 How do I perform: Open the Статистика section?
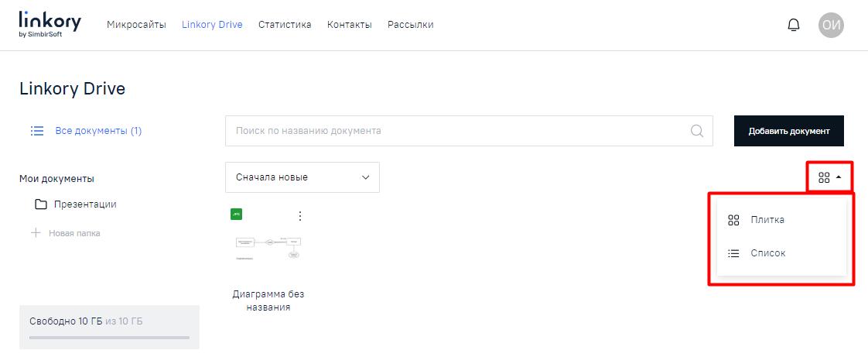point(285,24)
